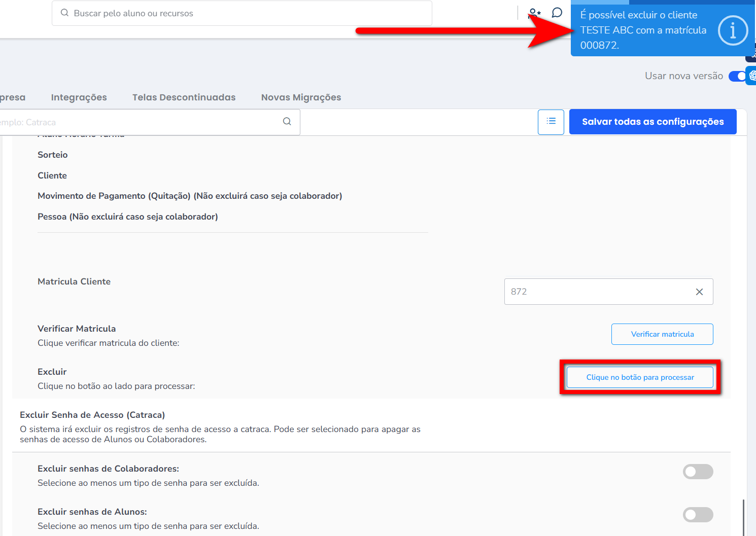Open the user with star icon
This screenshot has width=756, height=536.
coord(534,13)
